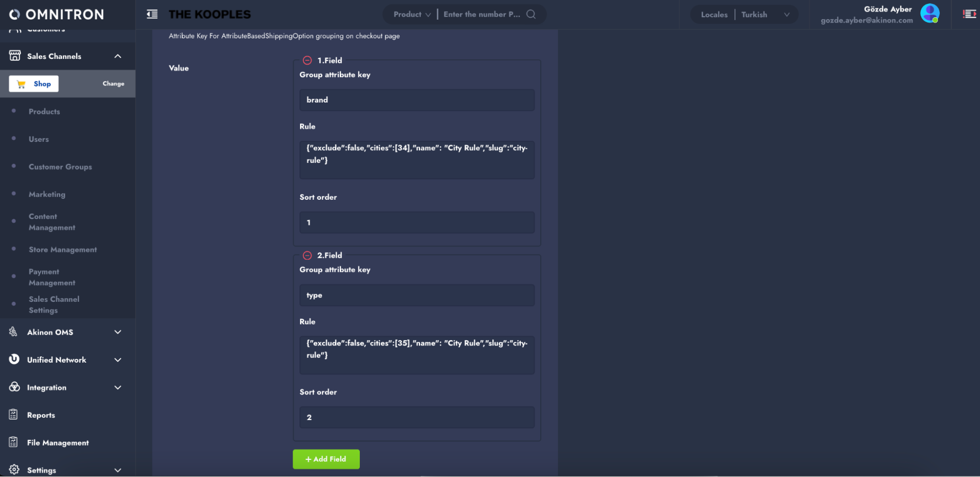980x477 pixels.
Task: Go to Sales Channel Settings
Action: [x=53, y=304]
